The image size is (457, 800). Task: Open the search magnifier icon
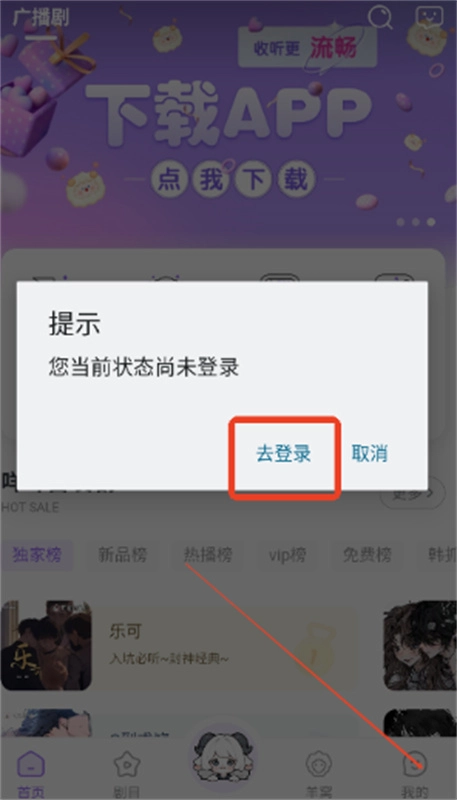[x=380, y=17]
